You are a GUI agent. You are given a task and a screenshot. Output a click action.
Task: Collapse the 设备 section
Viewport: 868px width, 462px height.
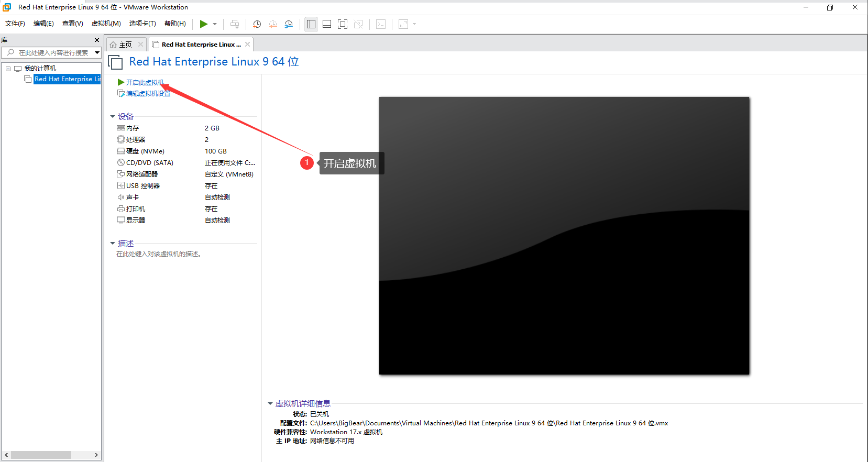[x=113, y=117]
